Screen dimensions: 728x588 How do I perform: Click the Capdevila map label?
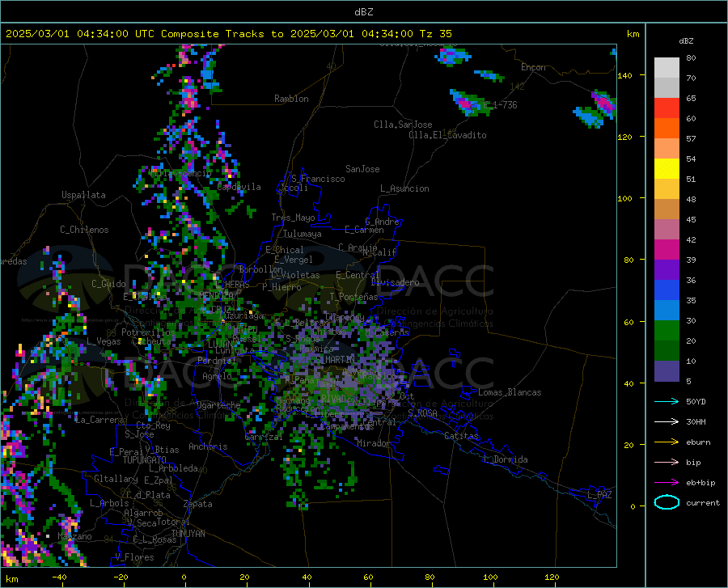239,187
